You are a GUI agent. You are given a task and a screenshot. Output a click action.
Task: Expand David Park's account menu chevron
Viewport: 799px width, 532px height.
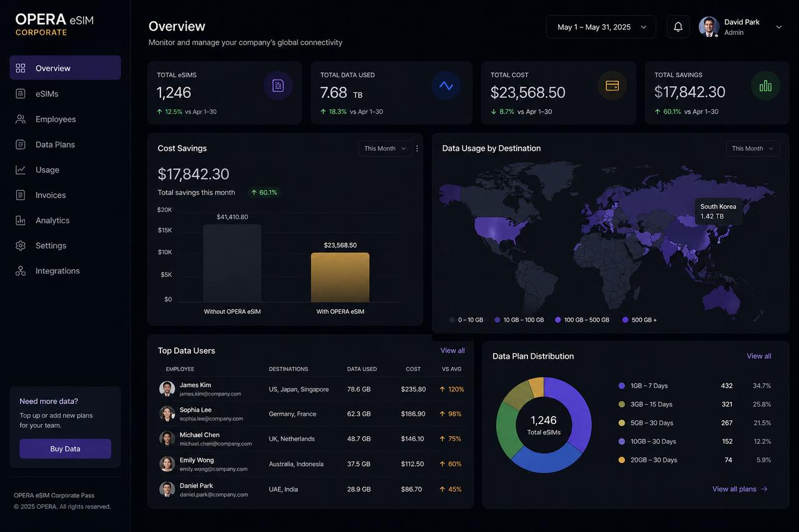778,27
